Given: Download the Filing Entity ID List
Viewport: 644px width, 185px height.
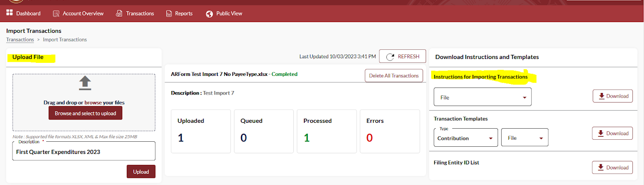Looking at the screenshot, I should (612, 168).
